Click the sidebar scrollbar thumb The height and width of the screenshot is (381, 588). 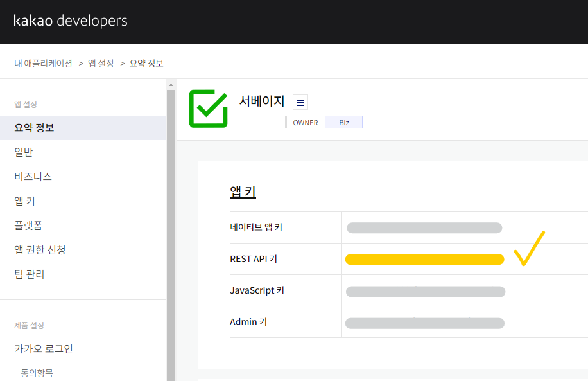171,235
